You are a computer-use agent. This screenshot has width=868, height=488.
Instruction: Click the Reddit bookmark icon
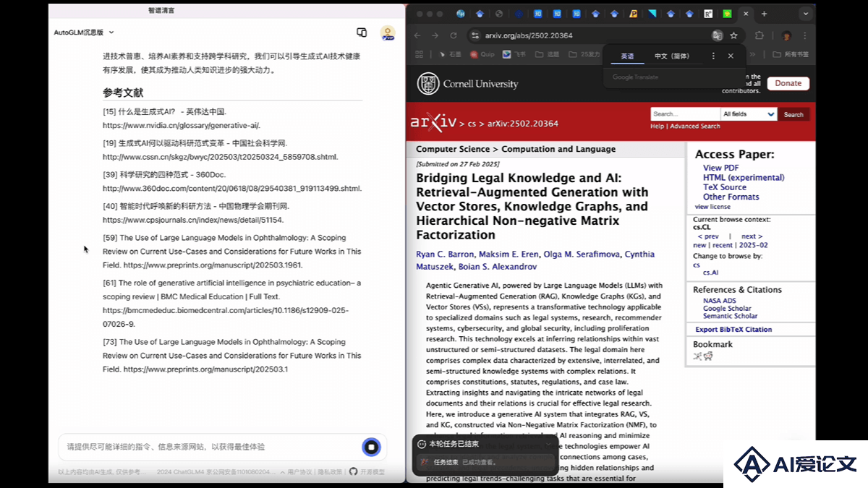(708, 356)
